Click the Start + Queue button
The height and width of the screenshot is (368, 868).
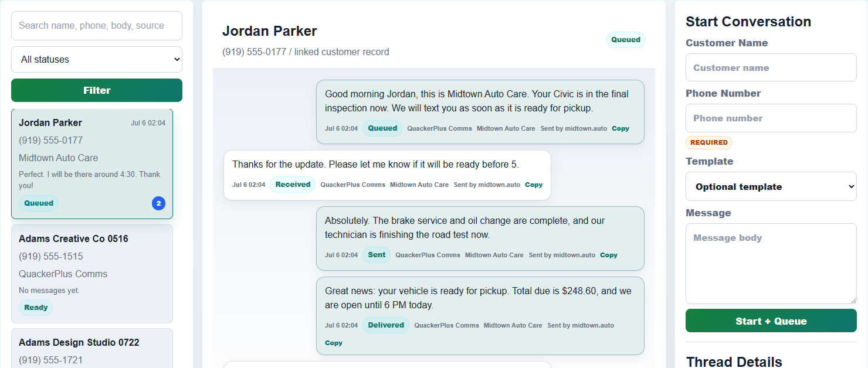[x=771, y=321]
